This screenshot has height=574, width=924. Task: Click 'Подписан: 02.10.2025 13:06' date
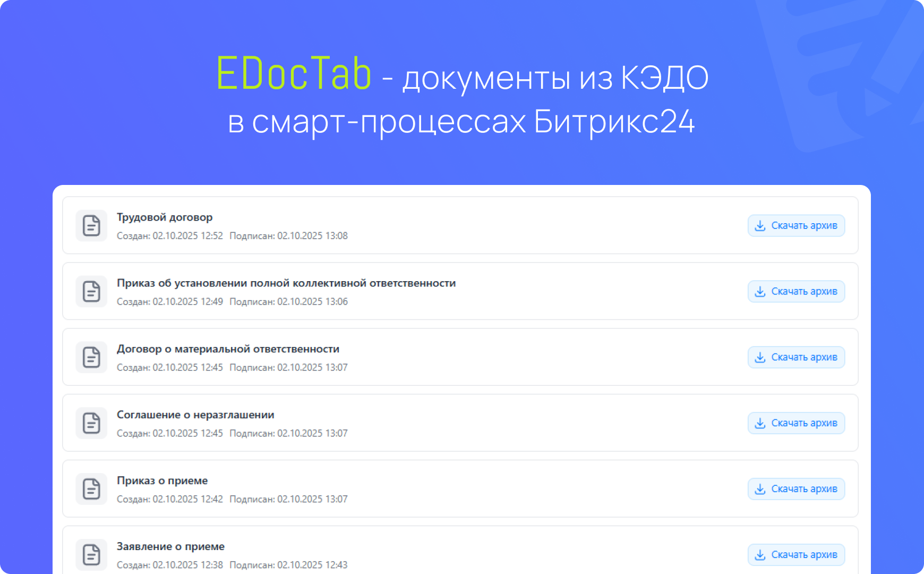288,302
